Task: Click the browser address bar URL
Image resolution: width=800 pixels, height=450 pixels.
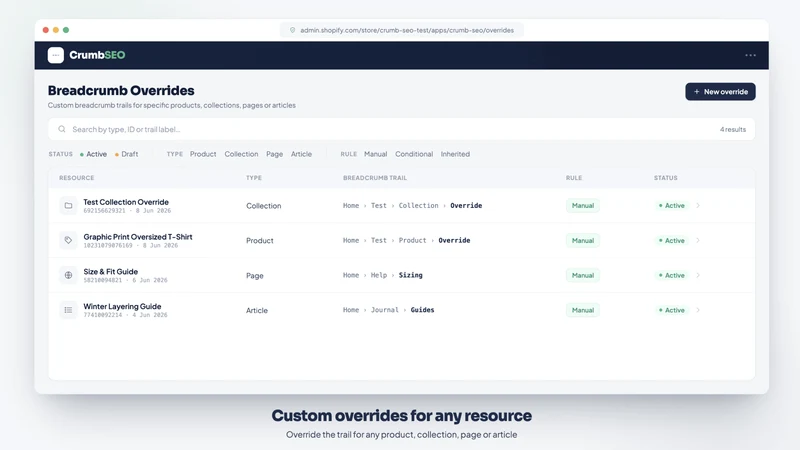Action: tap(407, 30)
